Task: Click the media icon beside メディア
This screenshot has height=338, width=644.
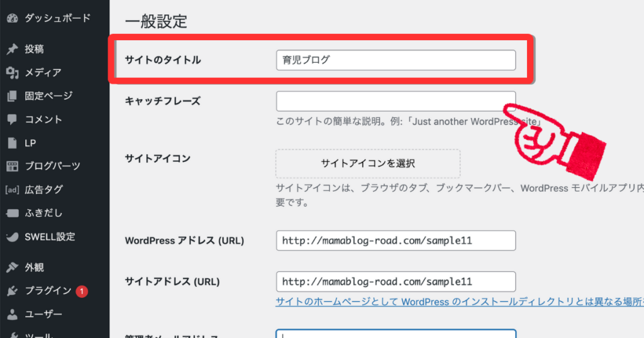Action: [x=13, y=73]
